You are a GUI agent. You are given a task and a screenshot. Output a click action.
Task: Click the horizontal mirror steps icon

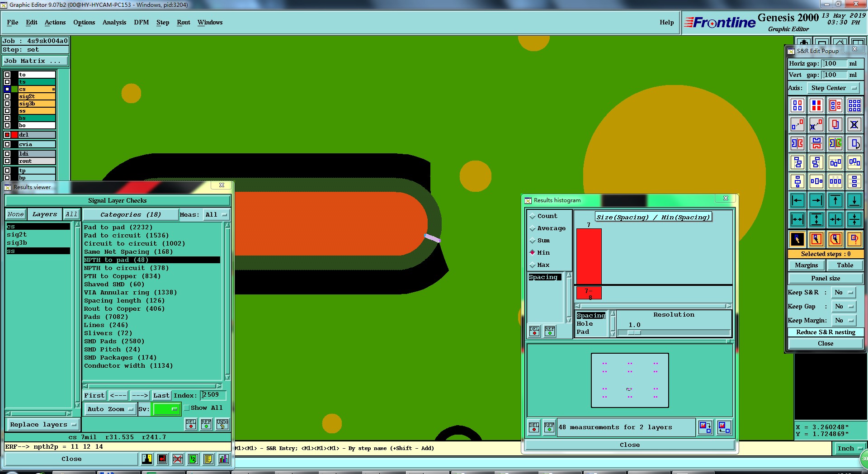click(797, 143)
